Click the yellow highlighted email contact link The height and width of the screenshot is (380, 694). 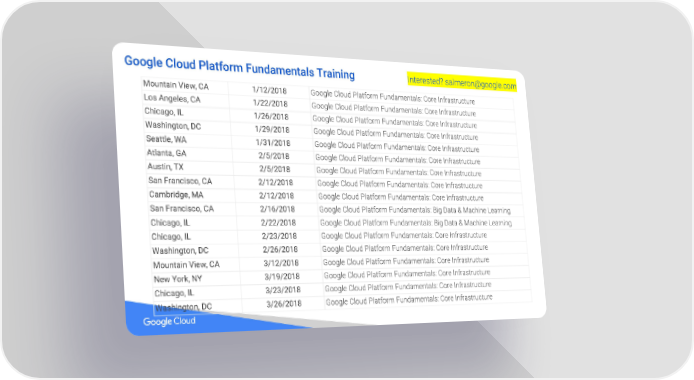[x=462, y=82]
